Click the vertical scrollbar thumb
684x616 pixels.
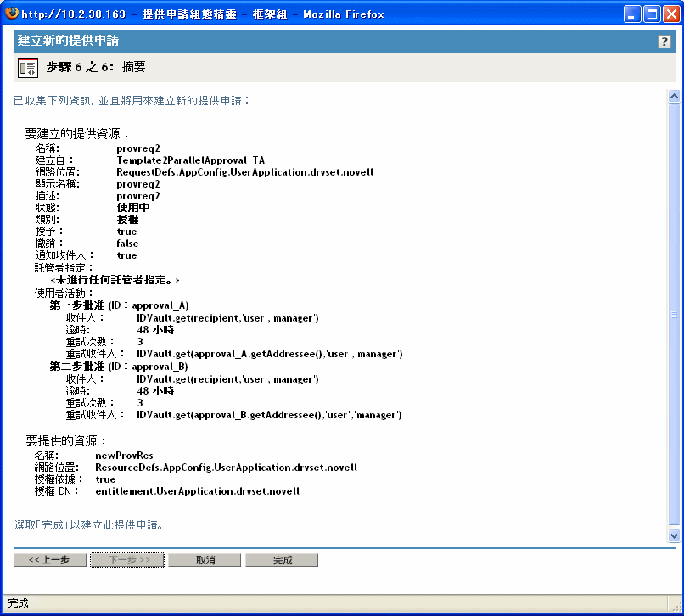point(674,314)
